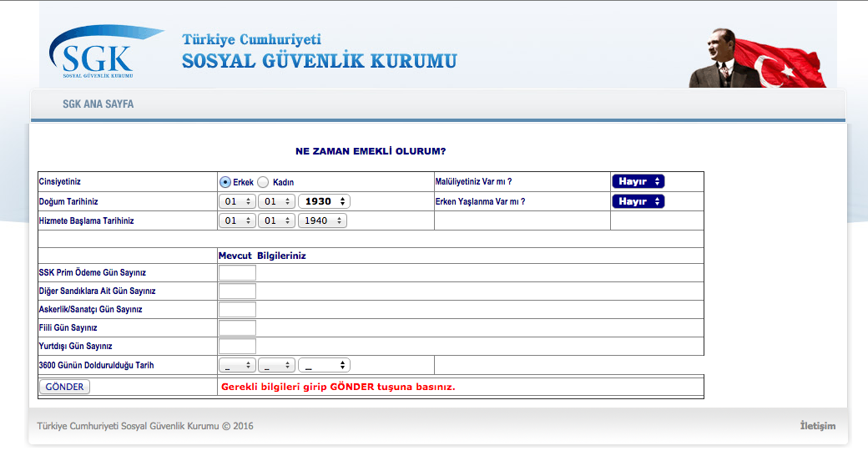Screen dimensions: 868x451
Task: Click the Atatürk and flag banner image
Action: [756, 58]
